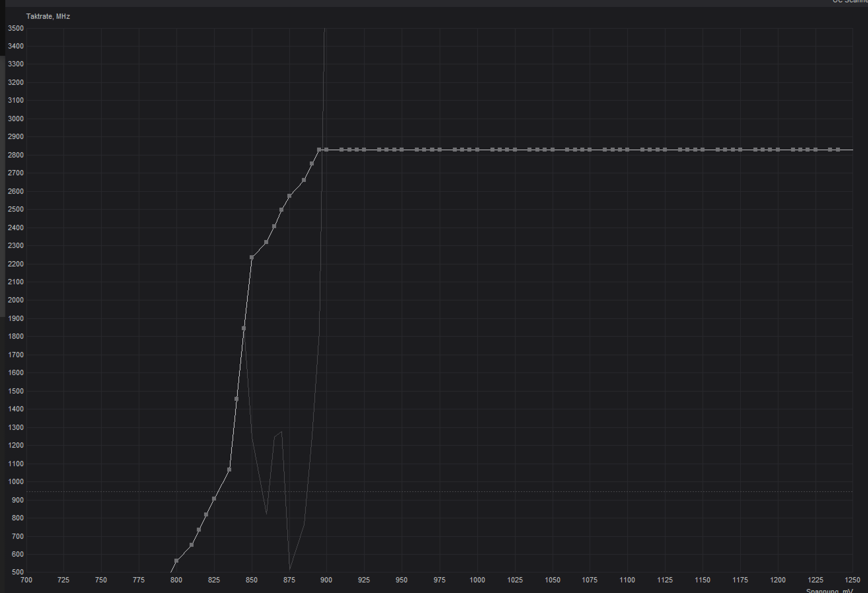This screenshot has width=868, height=593.
Task: Pick the curve point at 840 mV near 1450 MHz
Action: 236,399
